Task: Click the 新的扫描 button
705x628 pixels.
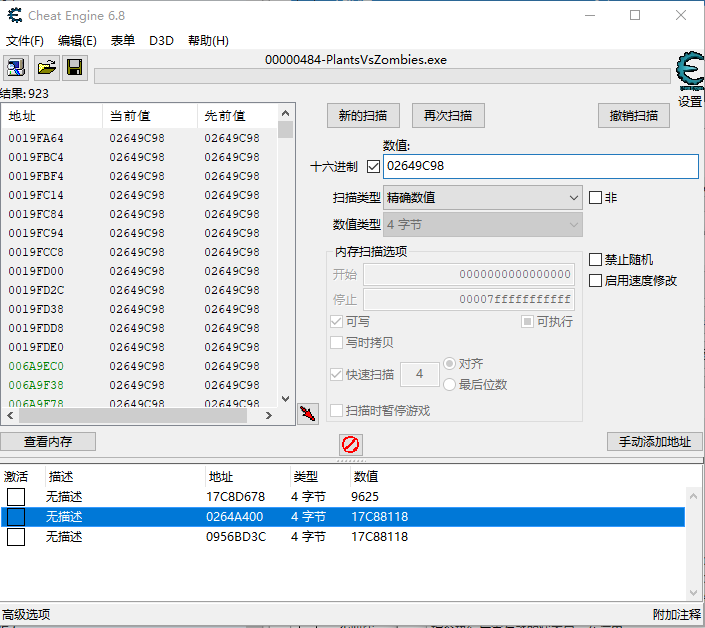Action: (363, 116)
